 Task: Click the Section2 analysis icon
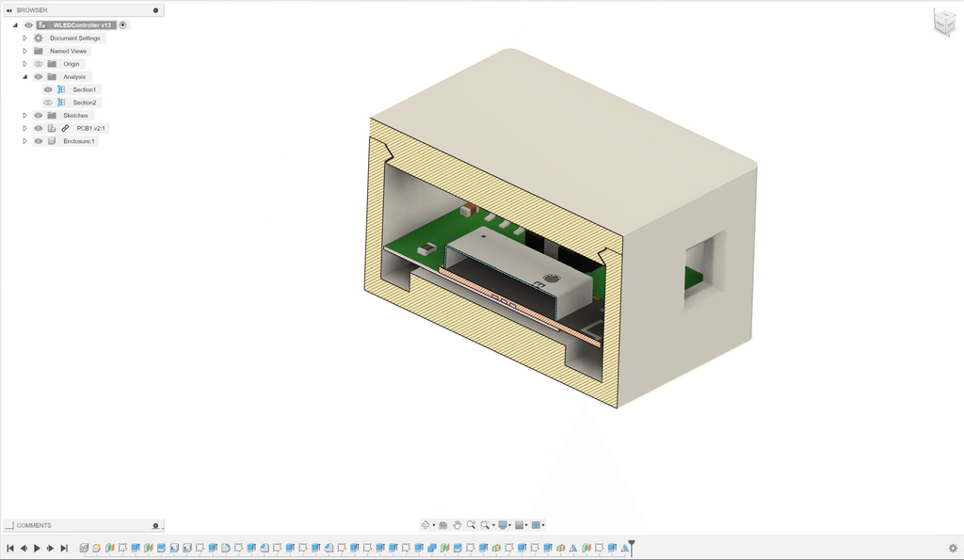click(x=61, y=103)
